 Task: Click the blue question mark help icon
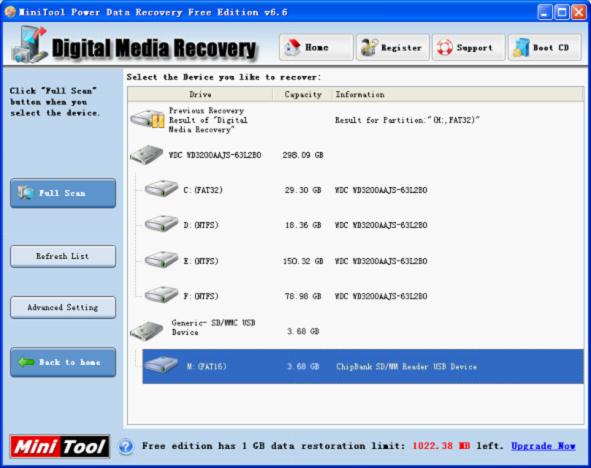pos(126,447)
